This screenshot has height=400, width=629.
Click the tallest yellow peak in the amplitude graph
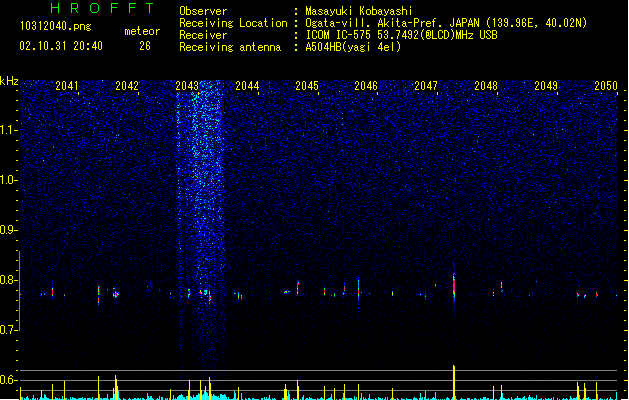(454, 382)
